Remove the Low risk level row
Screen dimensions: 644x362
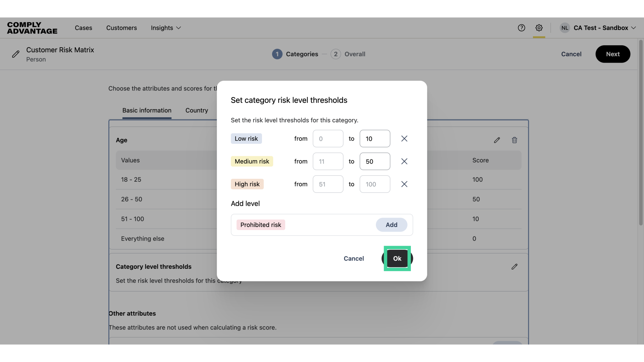click(404, 139)
